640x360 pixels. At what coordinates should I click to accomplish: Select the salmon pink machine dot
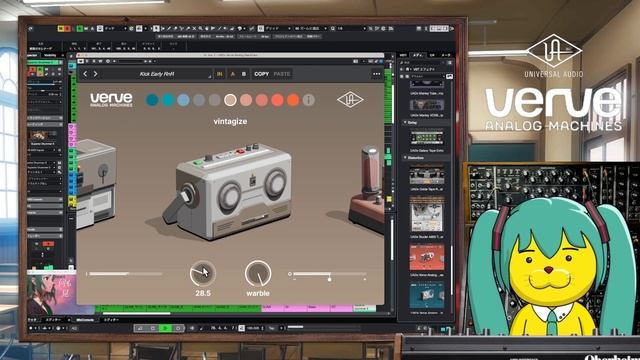click(x=246, y=100)
